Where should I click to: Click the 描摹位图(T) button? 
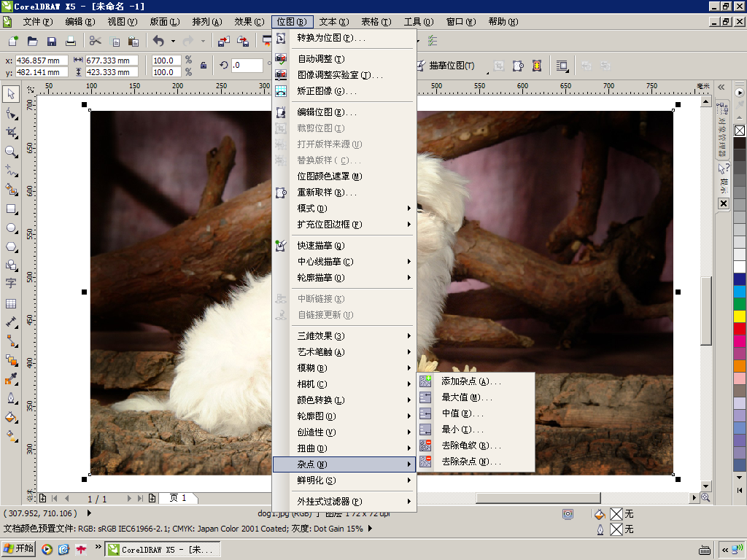pyautogui.click(x=446, y=66)
